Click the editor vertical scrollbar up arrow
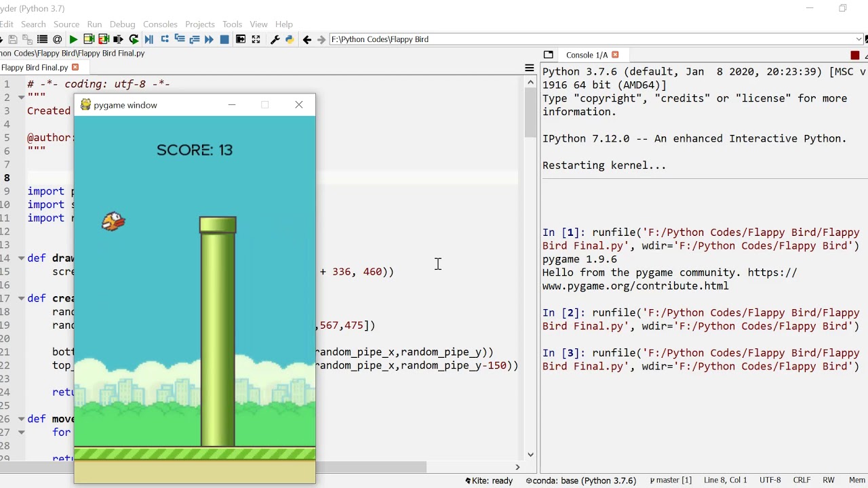Screen dimensions: 868x488 (530, 83)
